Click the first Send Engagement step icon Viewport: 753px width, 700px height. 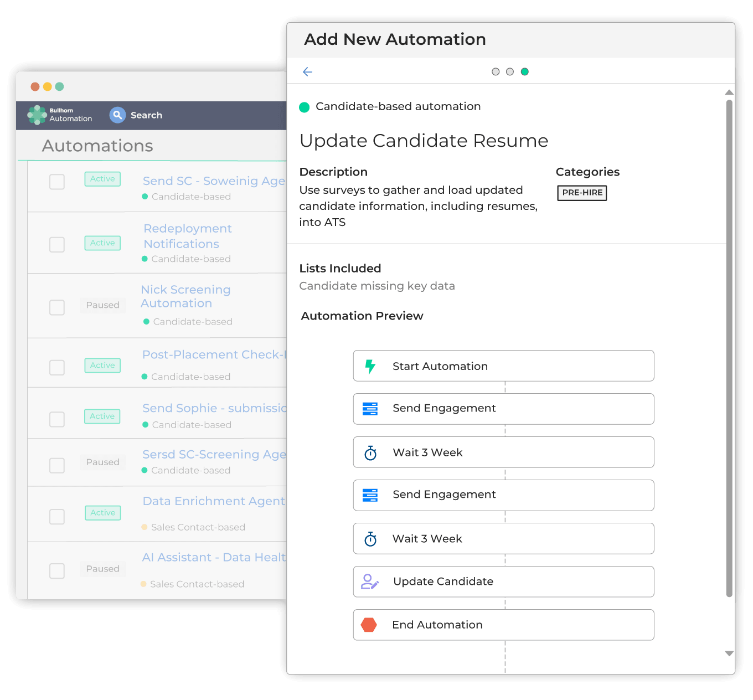pyautogui.click(x=370, y=409)
